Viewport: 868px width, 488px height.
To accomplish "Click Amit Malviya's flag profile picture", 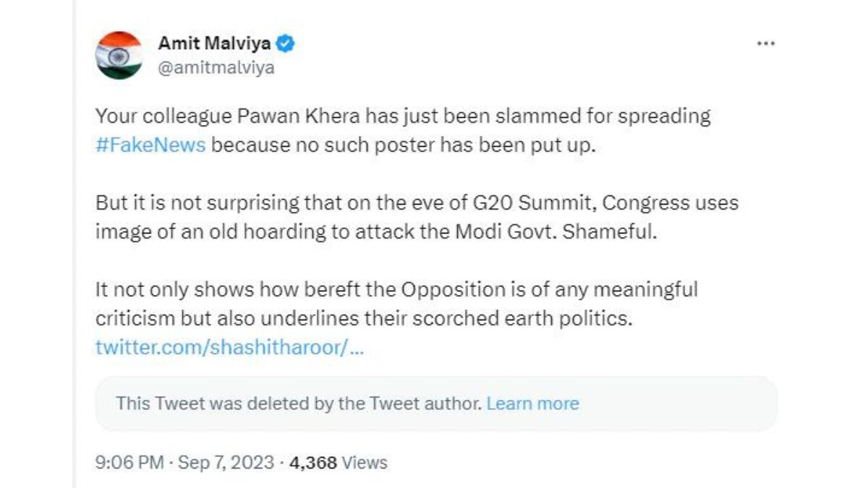I will coord(119,55).
